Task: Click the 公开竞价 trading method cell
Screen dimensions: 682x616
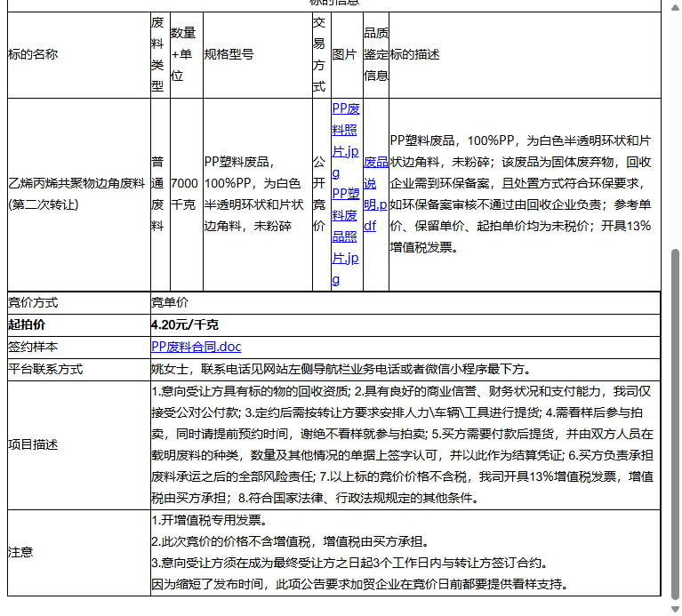Action: click(322, 195)
